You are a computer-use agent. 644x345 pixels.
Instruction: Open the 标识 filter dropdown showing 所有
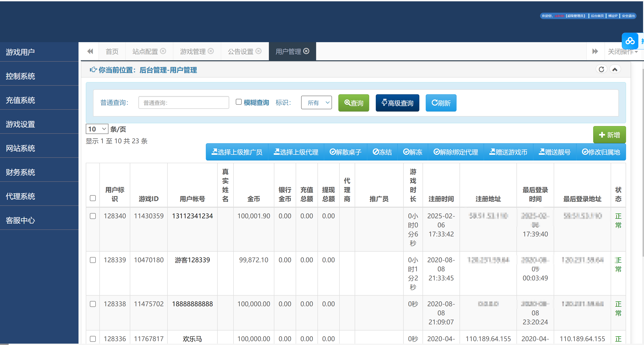click(x=317, y=102)
